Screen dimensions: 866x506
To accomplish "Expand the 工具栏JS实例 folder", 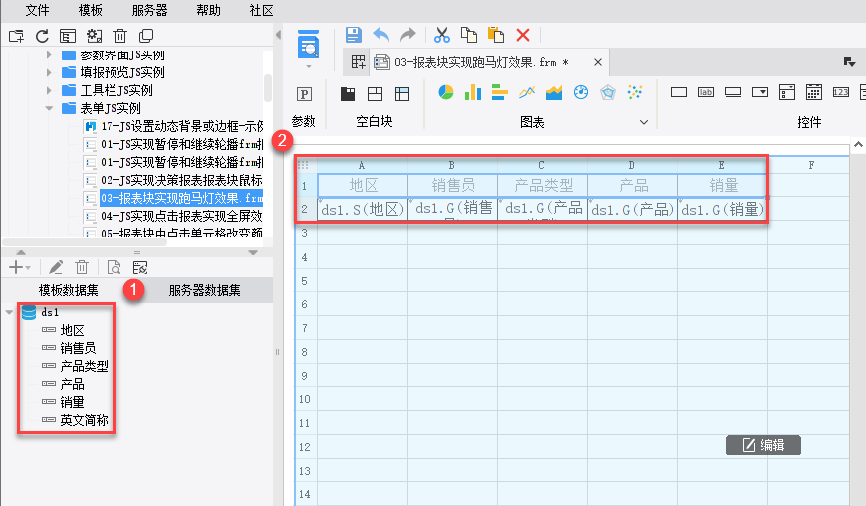I will pos(49,90).
